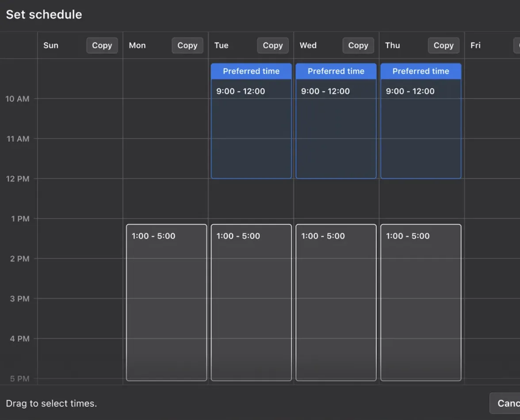Copy the Wednesday schedule
The image size is (520, 420).
tap(358, 46)
